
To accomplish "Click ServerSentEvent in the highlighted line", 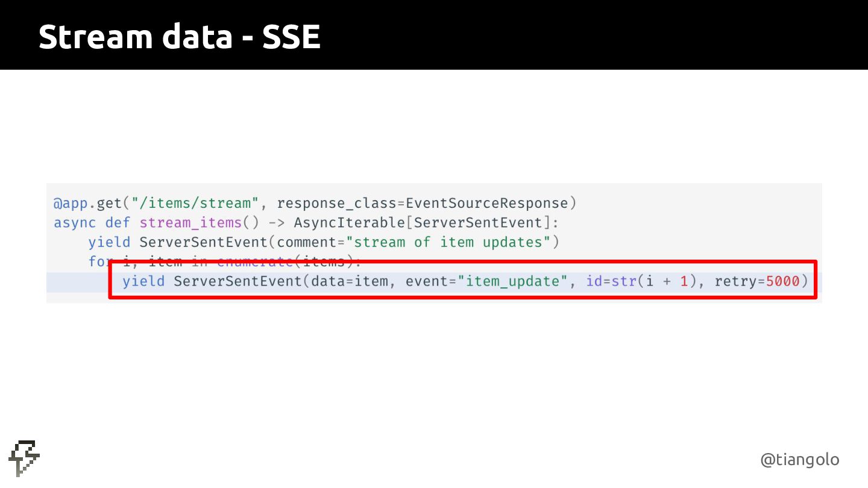I will 237,281.
